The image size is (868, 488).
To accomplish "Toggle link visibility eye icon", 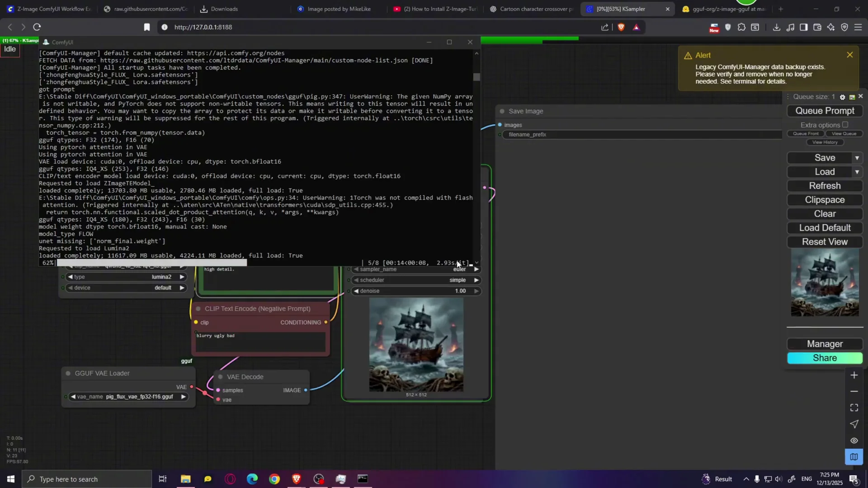I will tap(854, 441).
